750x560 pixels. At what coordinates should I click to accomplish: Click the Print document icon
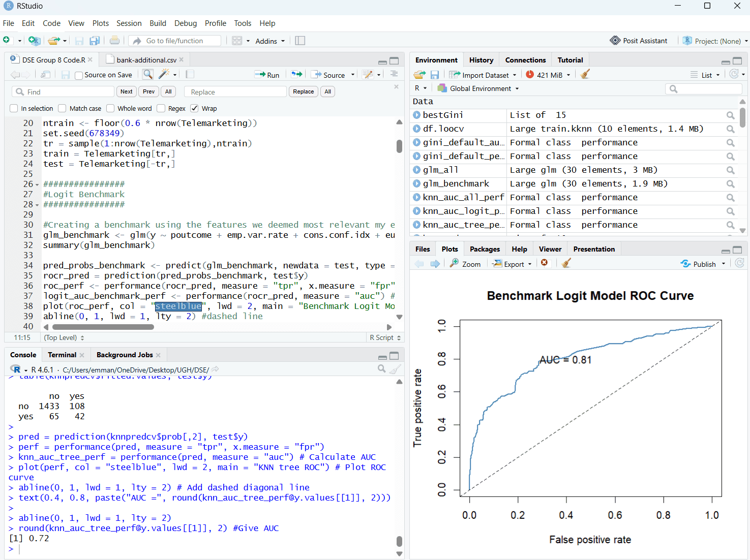click(115, 41)
